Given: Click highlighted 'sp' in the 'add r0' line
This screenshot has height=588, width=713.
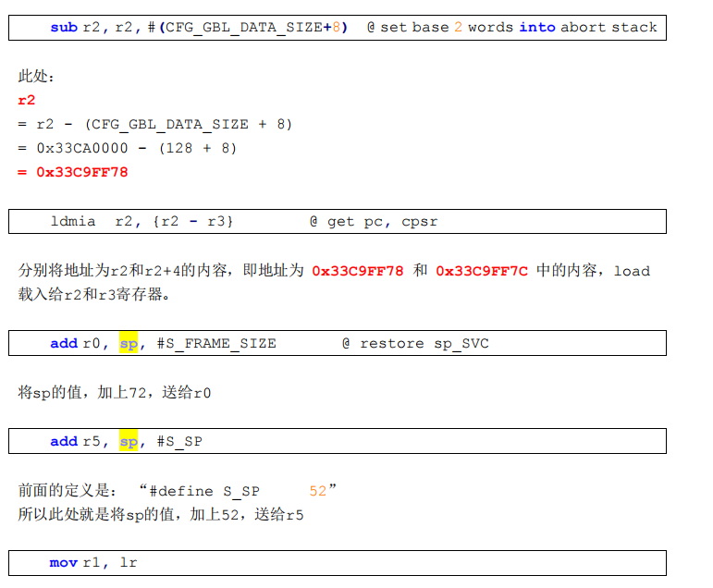Looking at the screenshot, I should point(129,343).
